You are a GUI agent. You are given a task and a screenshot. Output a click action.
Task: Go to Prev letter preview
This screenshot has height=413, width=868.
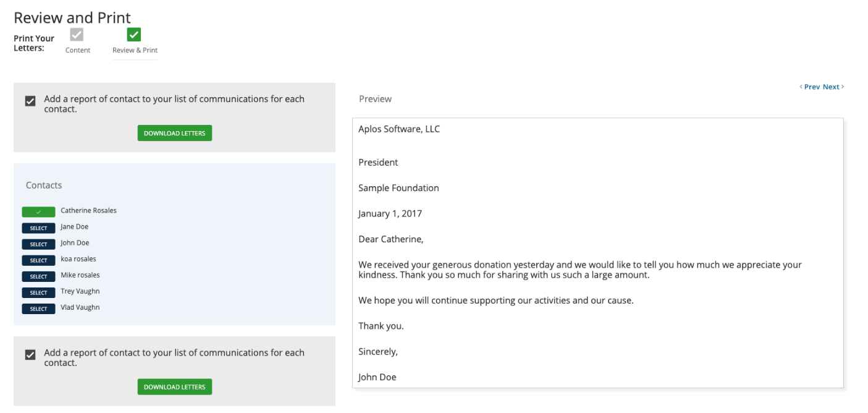[810, 87]
